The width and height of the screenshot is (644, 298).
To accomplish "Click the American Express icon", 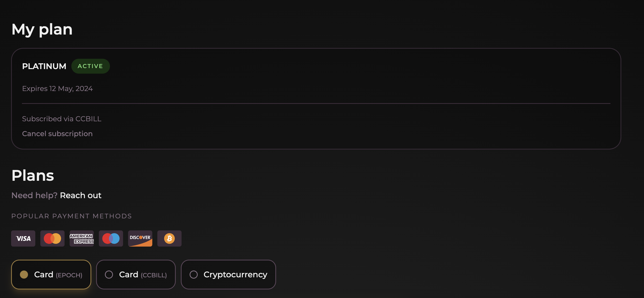I will point(81,238).
